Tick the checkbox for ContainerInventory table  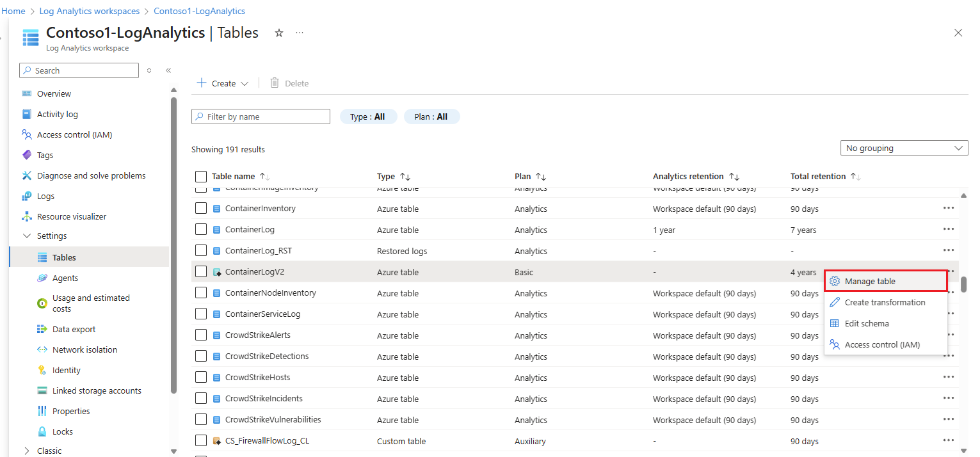click(x=201, y=209)
